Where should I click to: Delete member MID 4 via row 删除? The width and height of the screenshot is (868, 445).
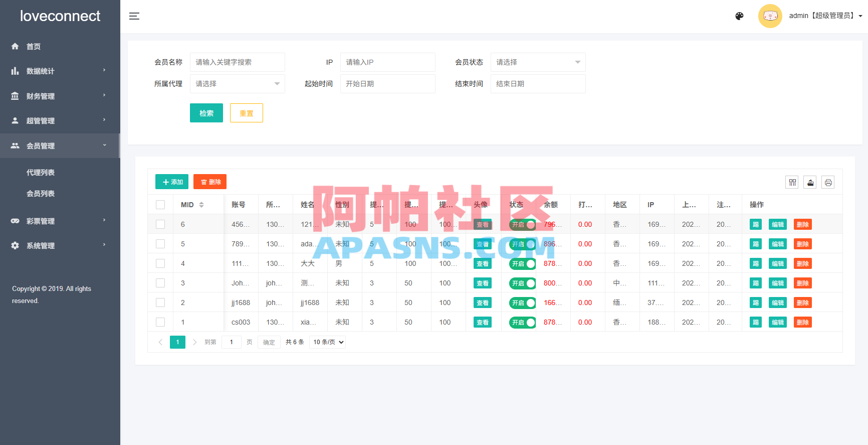(x=803, y=263)
